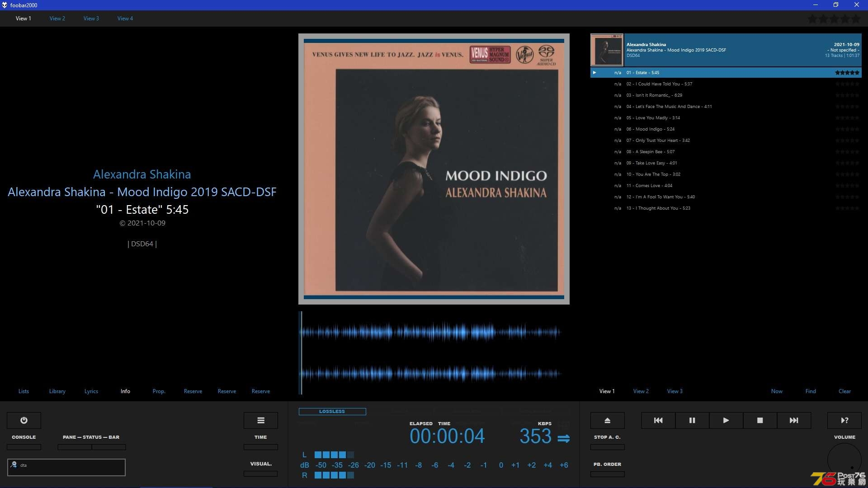Toggle the CONSOLE switch bar
The image size is (868, 488).
(x=24, y=447)
